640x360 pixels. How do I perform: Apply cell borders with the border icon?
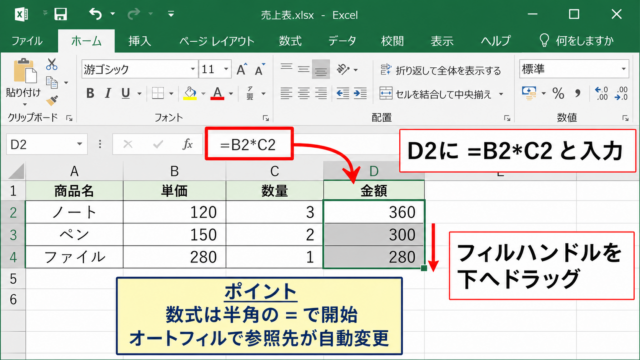158,93
